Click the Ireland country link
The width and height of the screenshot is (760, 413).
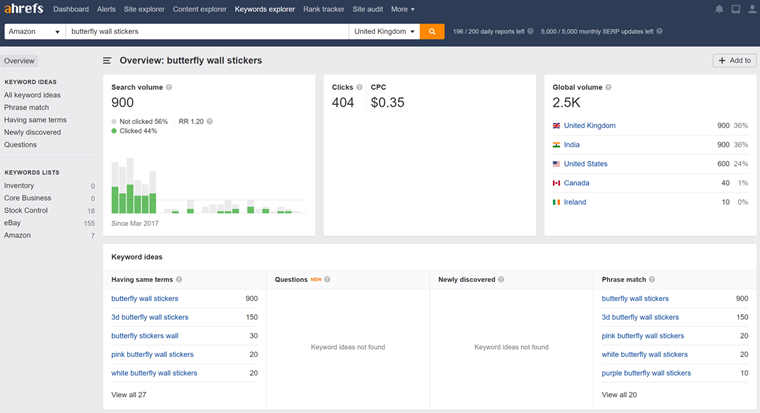tap(575, 202)
